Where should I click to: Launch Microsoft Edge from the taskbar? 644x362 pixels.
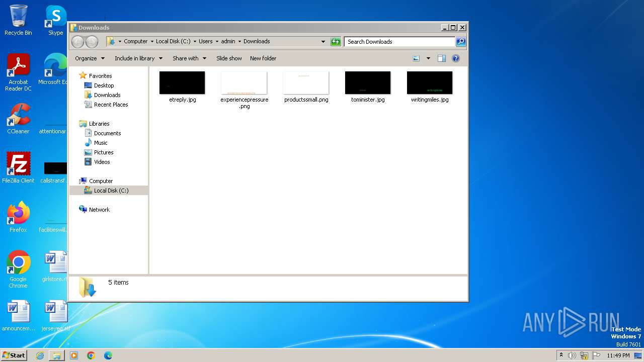tap(108, 355)
